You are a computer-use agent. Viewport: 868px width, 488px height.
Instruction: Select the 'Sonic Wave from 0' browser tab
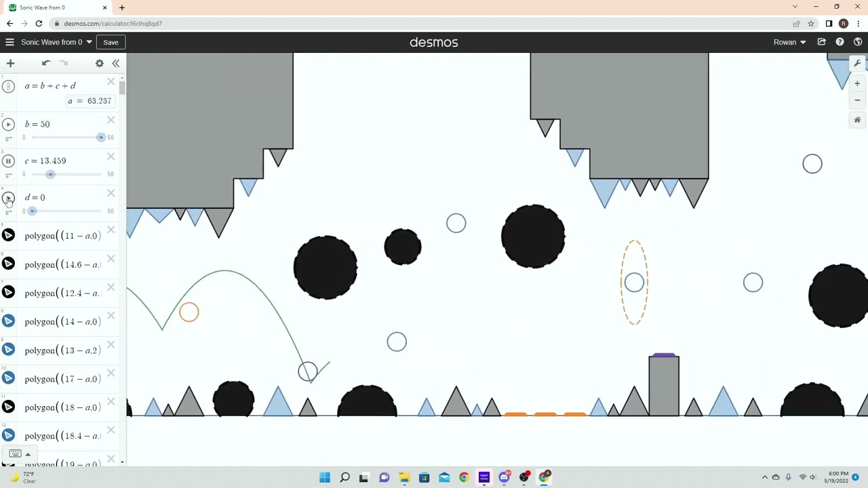(x=58, y=7)
